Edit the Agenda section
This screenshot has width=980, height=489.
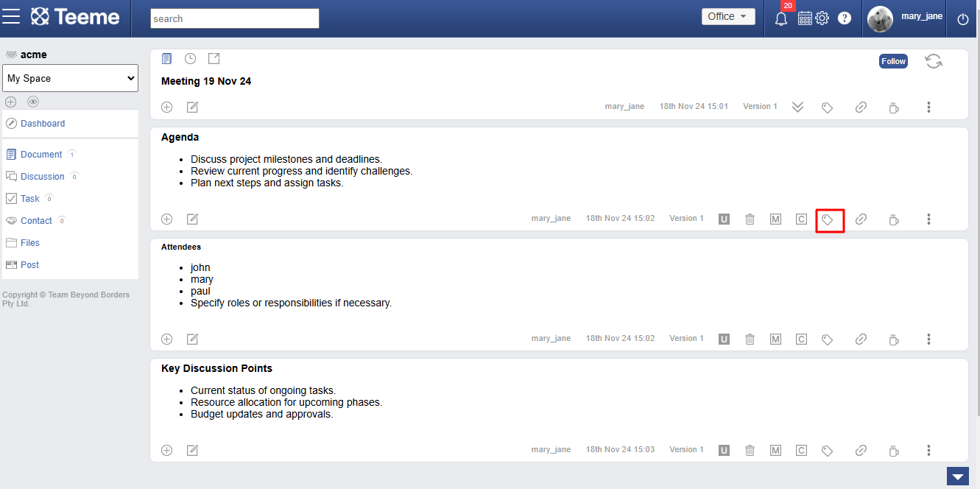coord(192,219)
